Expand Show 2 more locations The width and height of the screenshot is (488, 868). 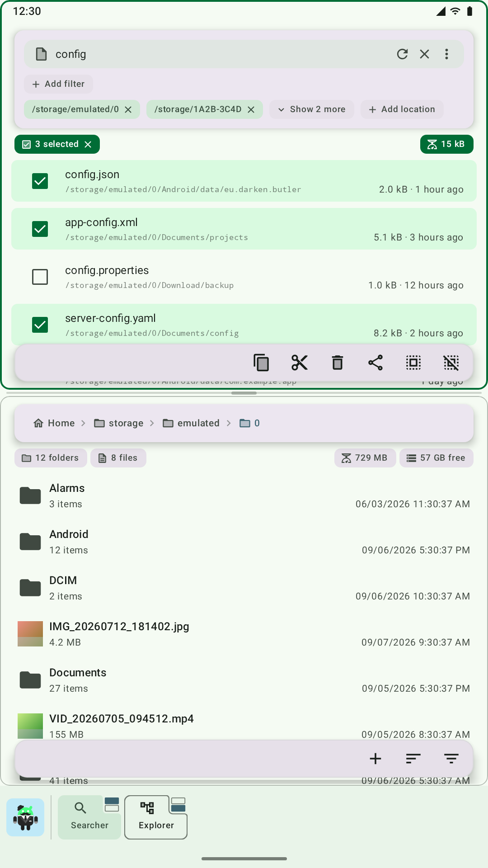311,109
